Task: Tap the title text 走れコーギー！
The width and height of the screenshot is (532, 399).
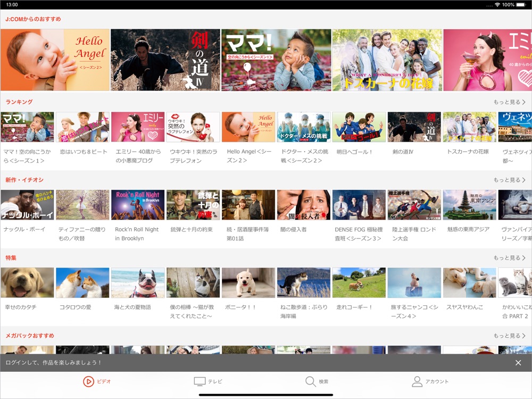Action: (354, 307)
